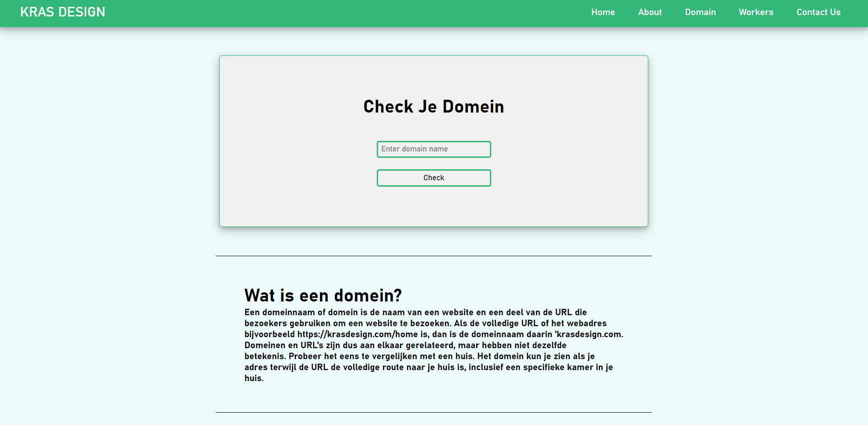The image size is (868, 425).
Task: Select Domain in the navigation bar
Action: tap(700, 12)
